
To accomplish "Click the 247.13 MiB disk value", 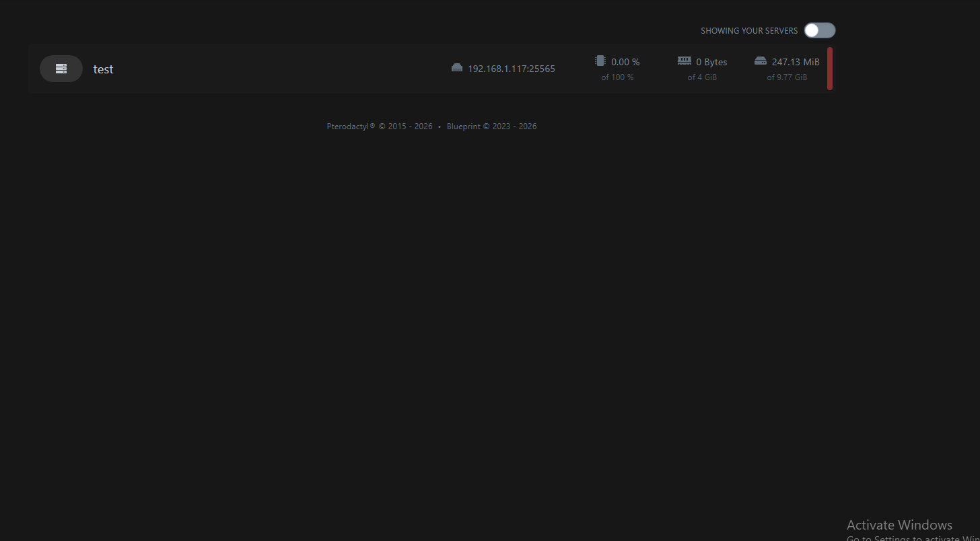I will (x=796, y=62).
